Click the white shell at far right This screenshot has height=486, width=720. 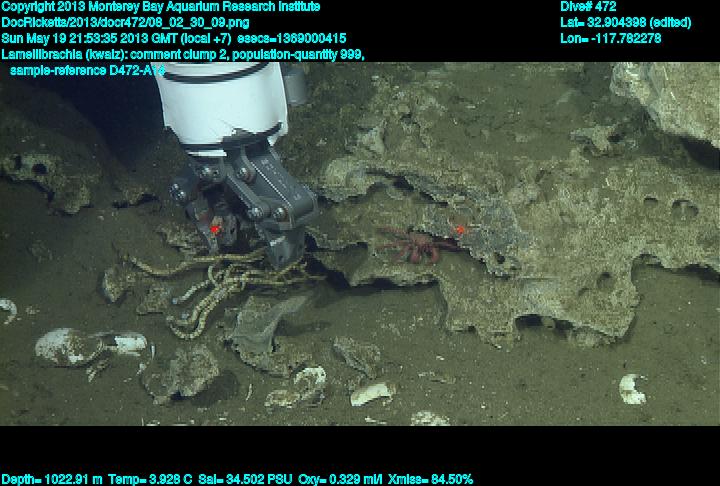pos(632,388)
